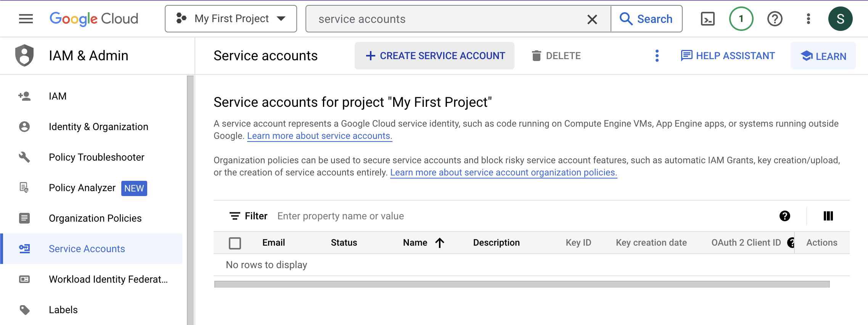Clear the search box text

pos(592,19)
